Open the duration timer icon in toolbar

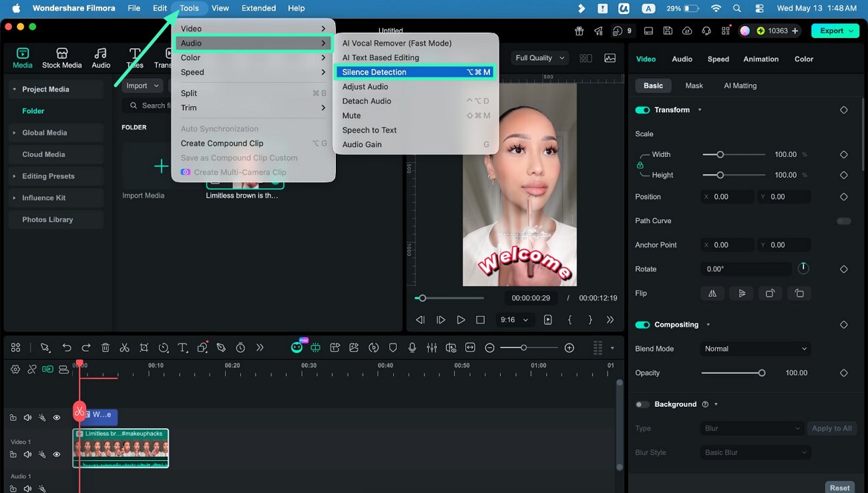pos(240,347)
